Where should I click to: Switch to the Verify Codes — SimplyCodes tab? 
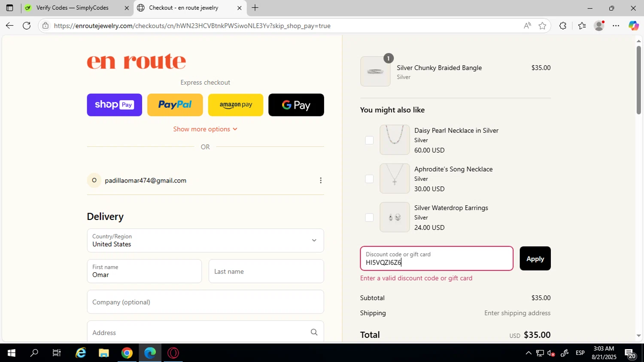coord(77,8)
